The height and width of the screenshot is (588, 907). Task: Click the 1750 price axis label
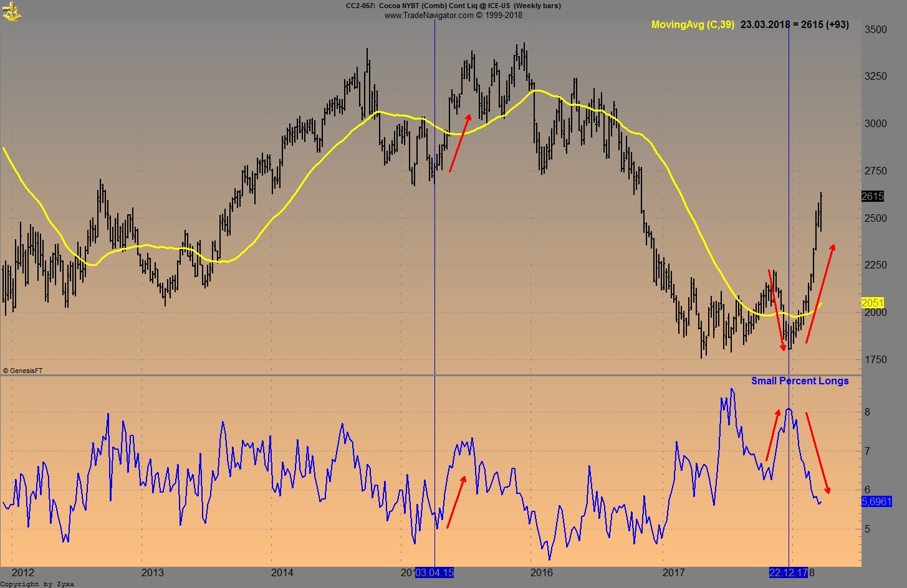(x=875, y=360)
